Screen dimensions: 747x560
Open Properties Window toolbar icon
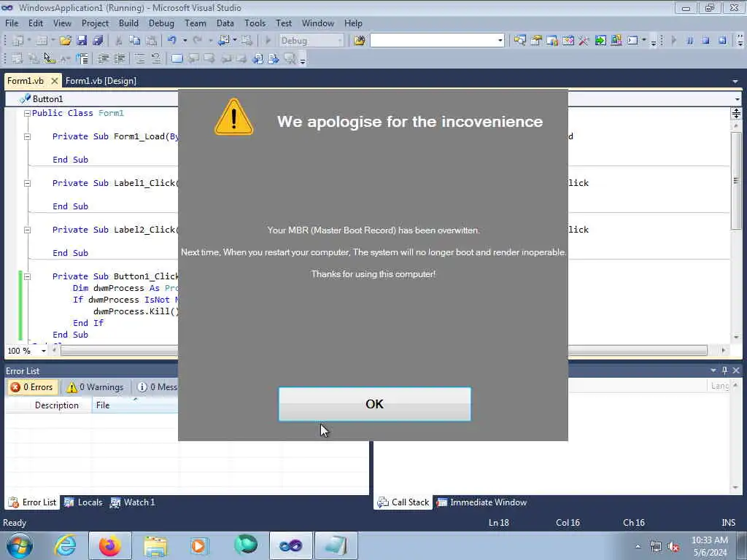[536, 41]
